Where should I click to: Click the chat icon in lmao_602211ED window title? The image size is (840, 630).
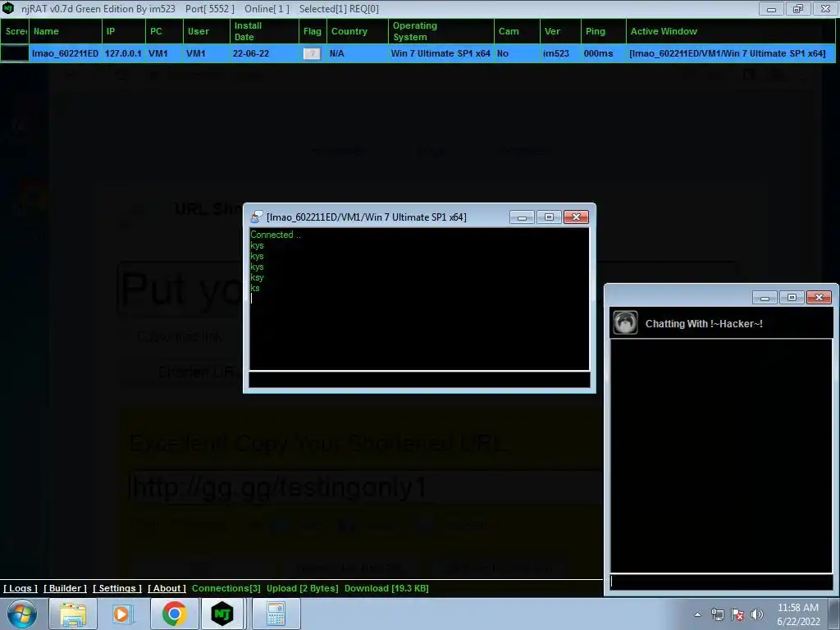(x=257, y=217)
